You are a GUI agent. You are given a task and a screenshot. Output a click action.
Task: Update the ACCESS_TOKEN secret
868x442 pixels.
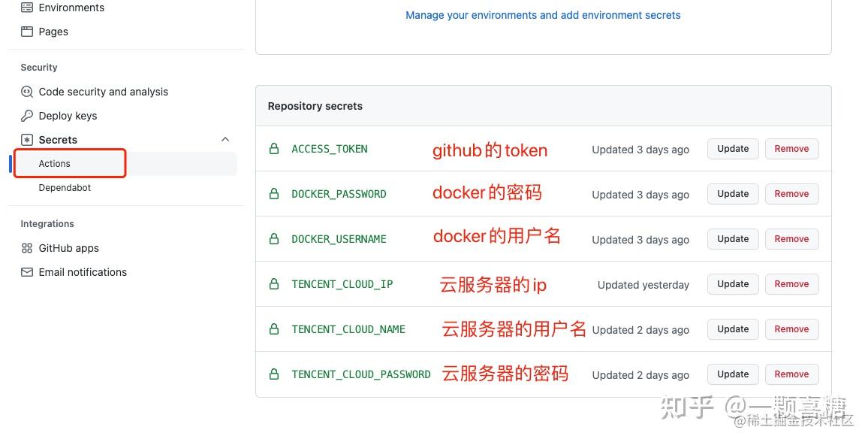(732, 149)
